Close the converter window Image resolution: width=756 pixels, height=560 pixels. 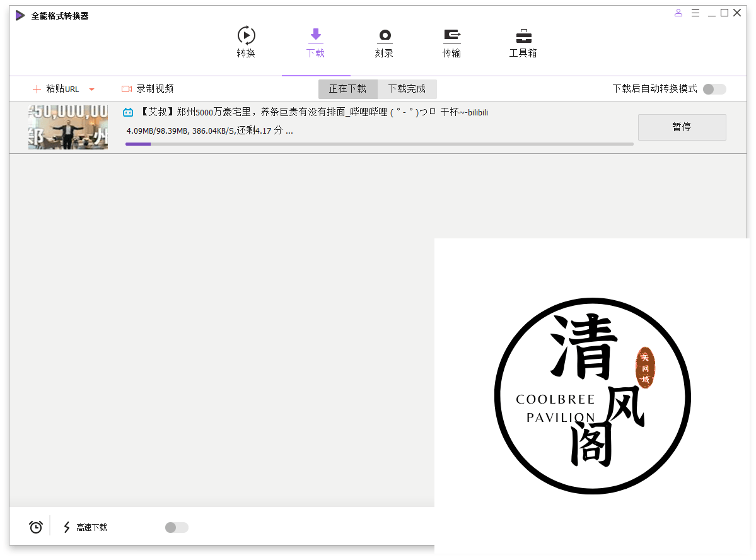click(x=737, y=13)
